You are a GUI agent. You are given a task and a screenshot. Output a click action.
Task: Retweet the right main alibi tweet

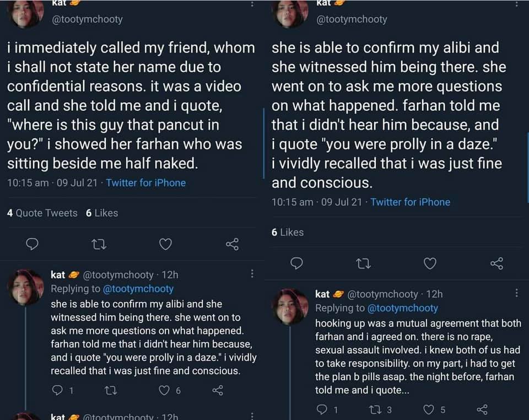pos(364,263)
